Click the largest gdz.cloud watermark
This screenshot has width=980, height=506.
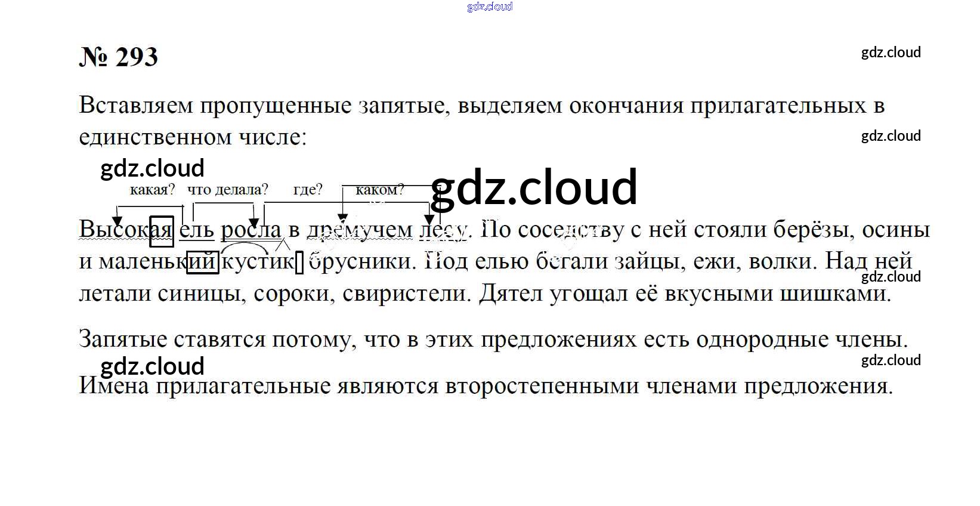click(533, 187)
